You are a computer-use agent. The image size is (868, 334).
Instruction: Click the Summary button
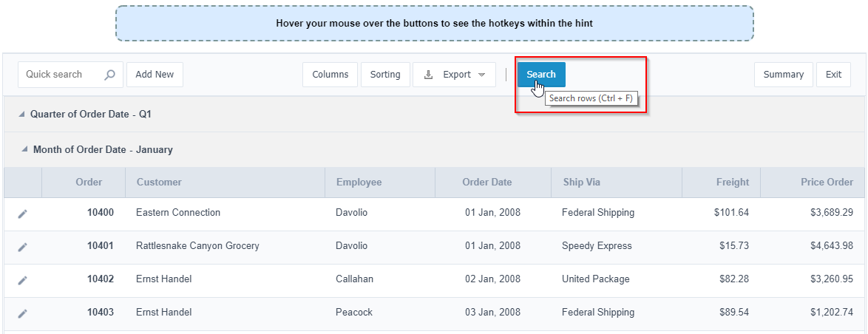point(783,75)
